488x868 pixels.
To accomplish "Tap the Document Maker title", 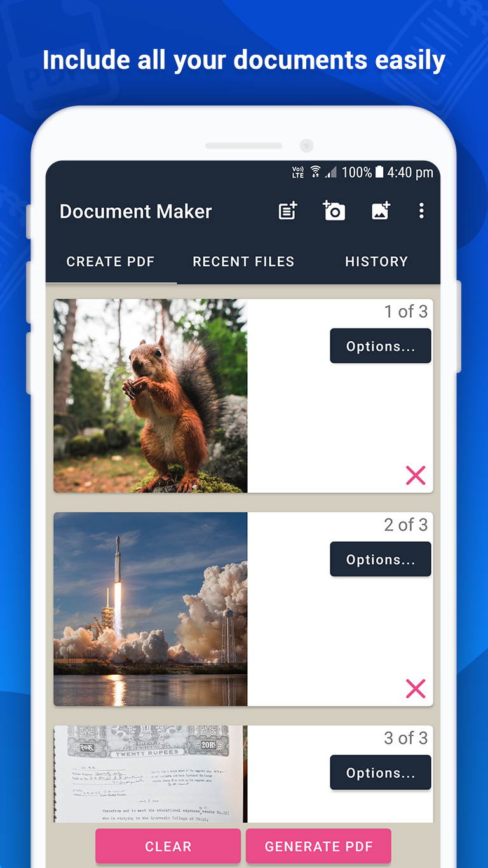I will click(x=136, y=212).
